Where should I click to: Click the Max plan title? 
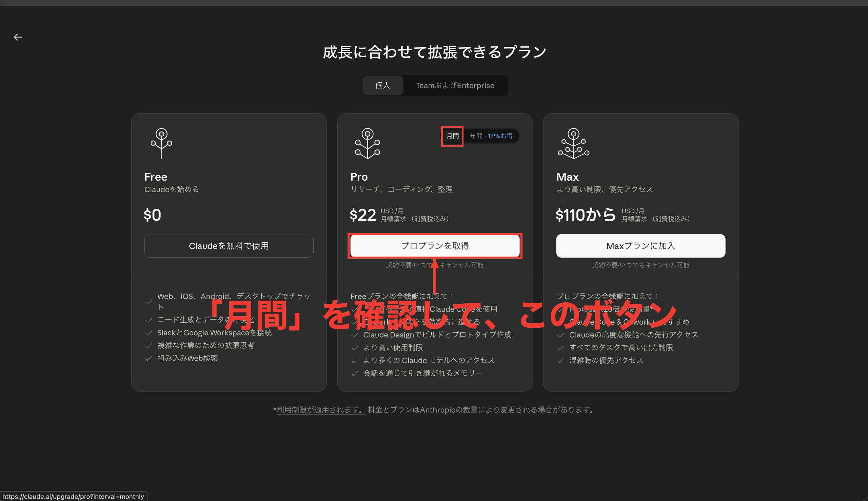click(x=568, y=177)
